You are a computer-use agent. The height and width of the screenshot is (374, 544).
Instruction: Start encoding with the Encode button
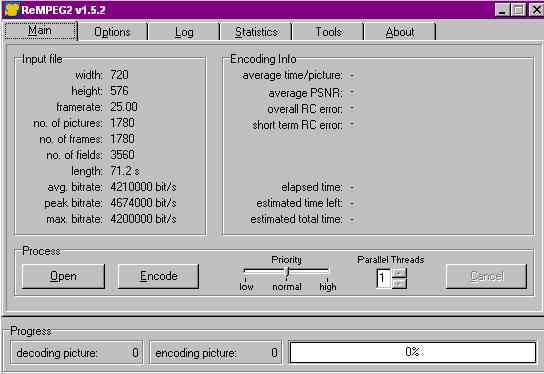[x=159, y=276]
